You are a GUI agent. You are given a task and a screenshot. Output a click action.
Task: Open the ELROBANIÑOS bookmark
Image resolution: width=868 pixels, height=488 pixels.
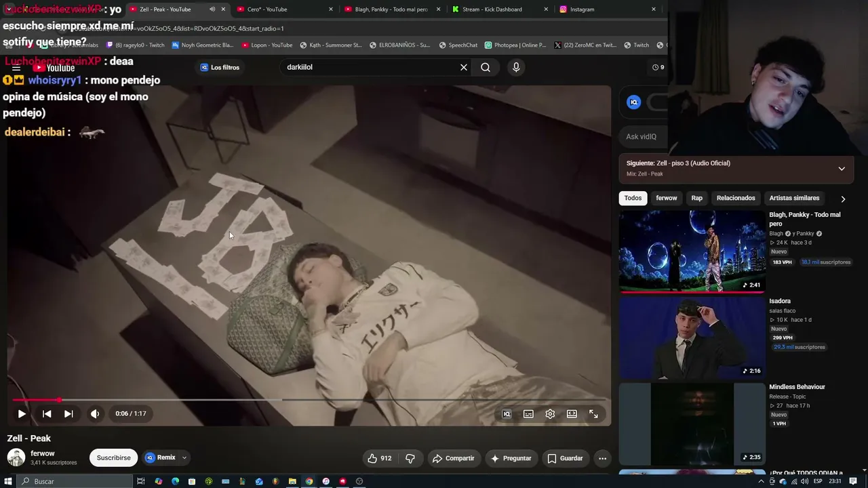pos(399,45)
